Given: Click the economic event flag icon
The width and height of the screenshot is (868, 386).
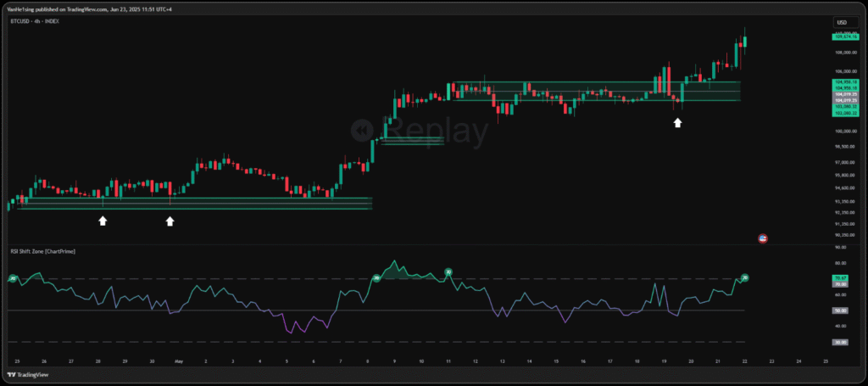Looking at the screenshot, I should pos(762,239).
